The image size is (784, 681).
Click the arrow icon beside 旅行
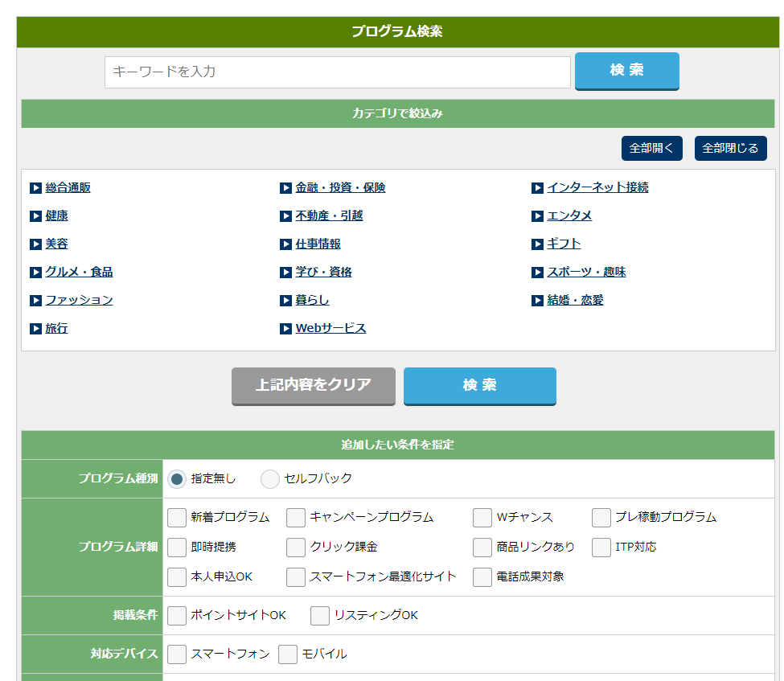35,329
